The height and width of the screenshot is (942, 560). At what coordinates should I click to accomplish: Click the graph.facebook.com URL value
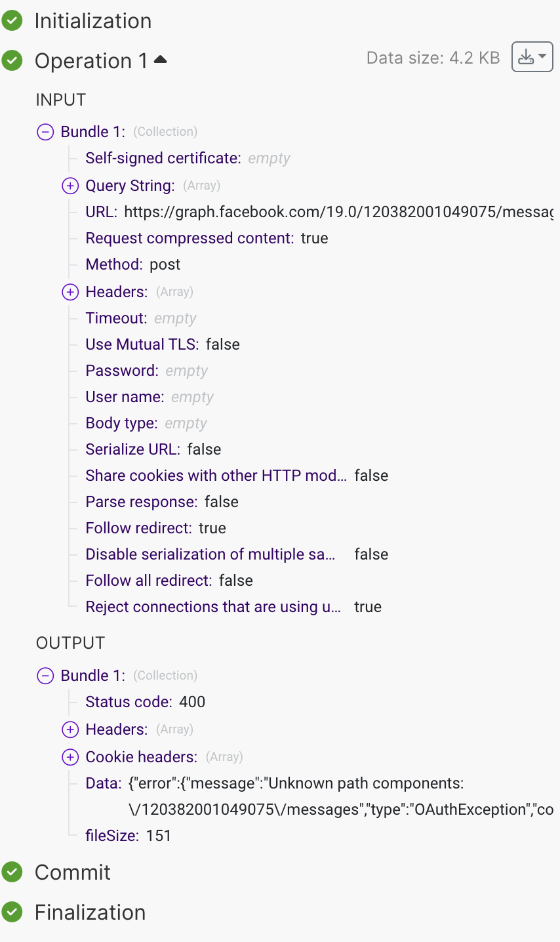338,212
